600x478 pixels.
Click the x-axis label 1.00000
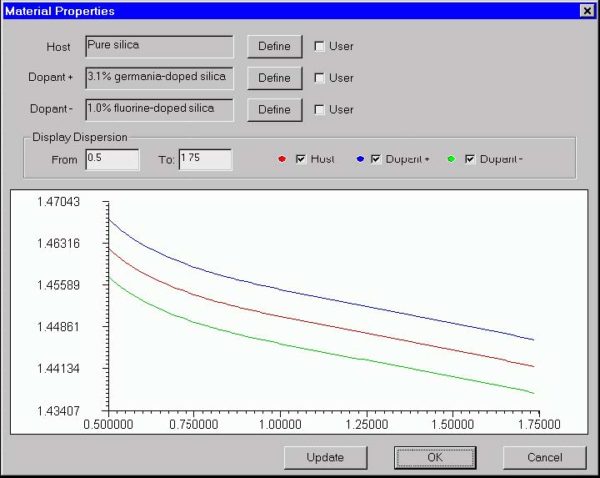coord(280,424)
